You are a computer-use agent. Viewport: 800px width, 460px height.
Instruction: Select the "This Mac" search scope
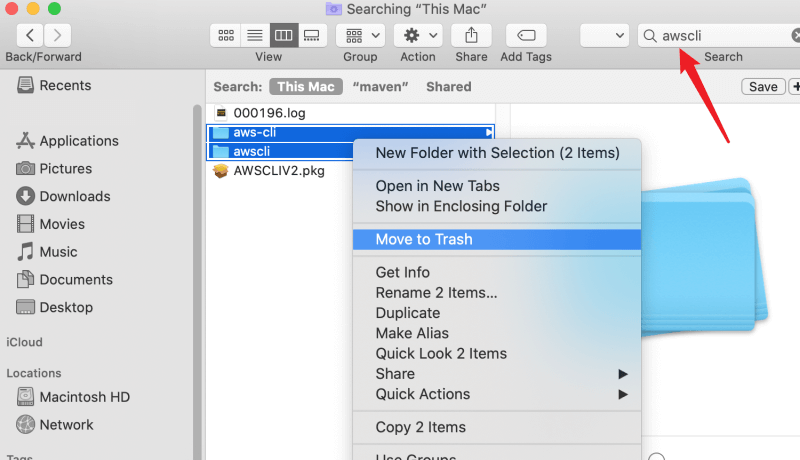pos(305,87)
